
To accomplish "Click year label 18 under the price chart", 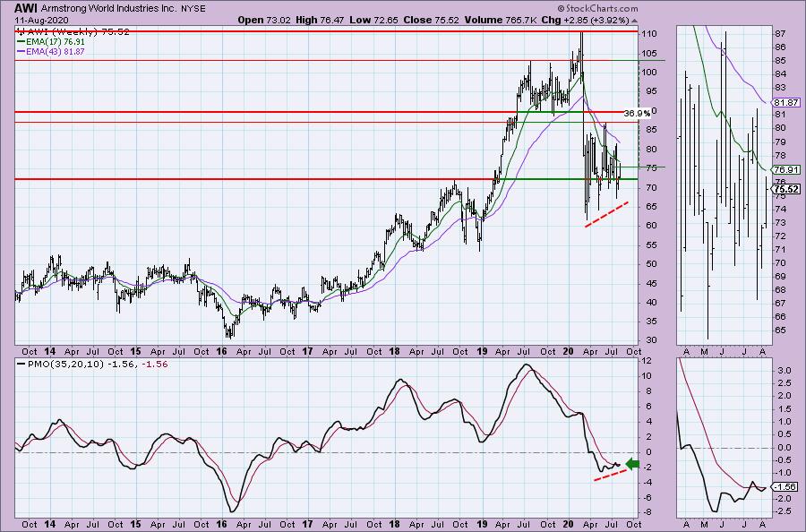I will pyautogui.click(x=394, y=352).
